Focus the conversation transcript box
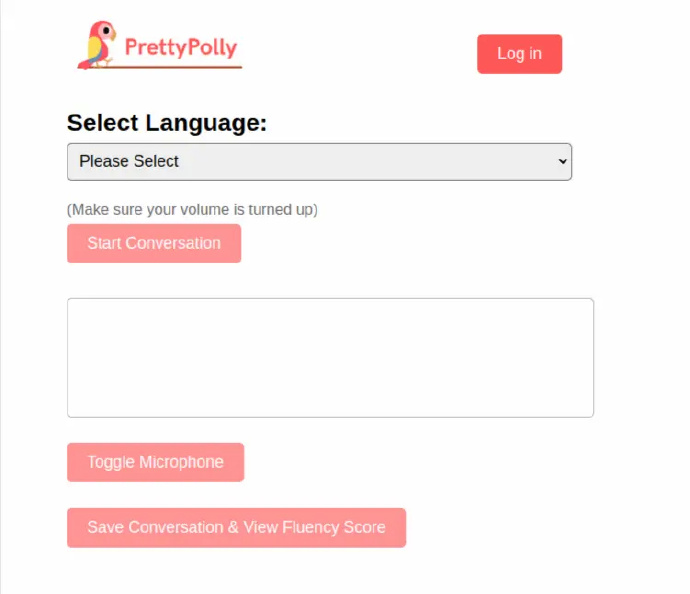Viewport: 690px width, 594px height. click(330, 358)
